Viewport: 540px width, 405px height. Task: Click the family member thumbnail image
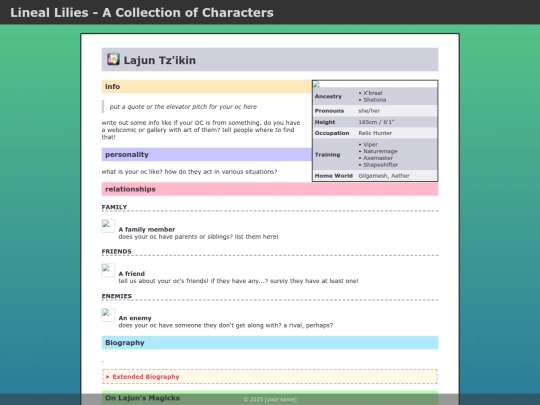[x=108, y=226]
